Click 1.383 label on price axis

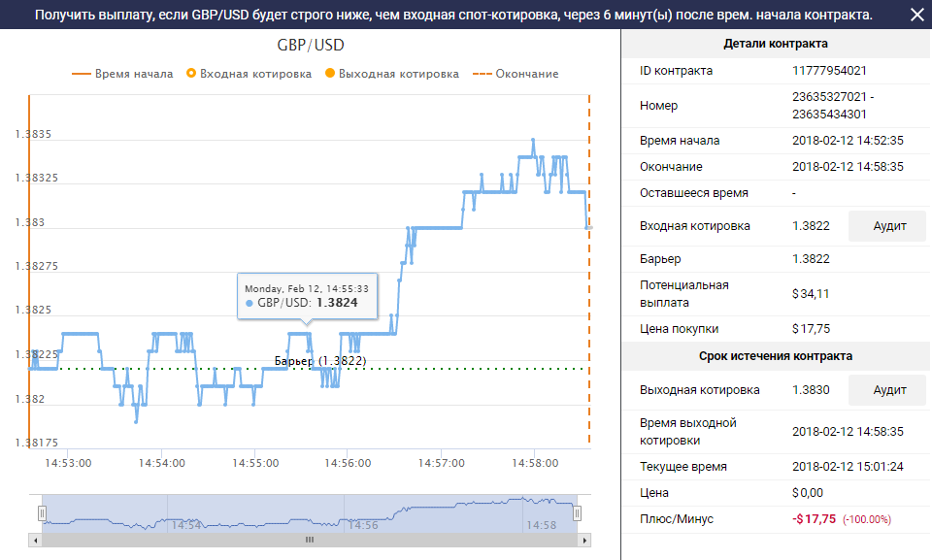30,222
